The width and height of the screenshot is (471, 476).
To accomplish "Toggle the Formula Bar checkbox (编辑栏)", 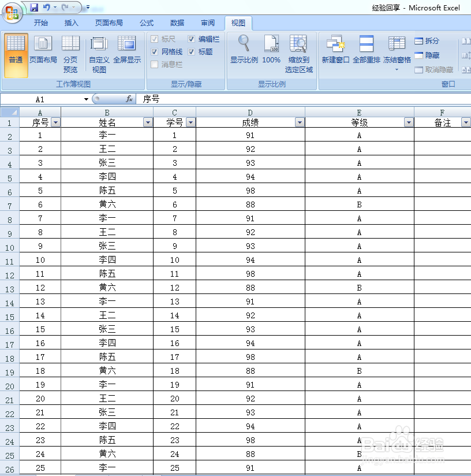I will tap(192, 39).
